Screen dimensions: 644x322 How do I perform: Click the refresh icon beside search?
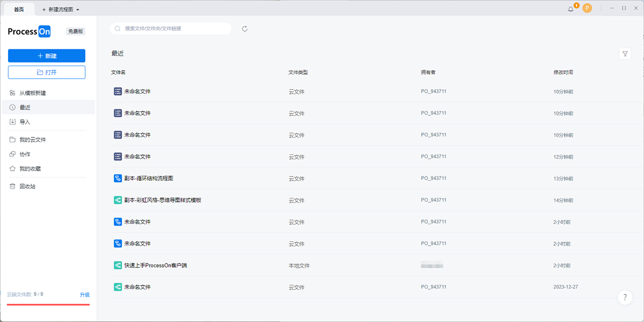pos(245,28)
